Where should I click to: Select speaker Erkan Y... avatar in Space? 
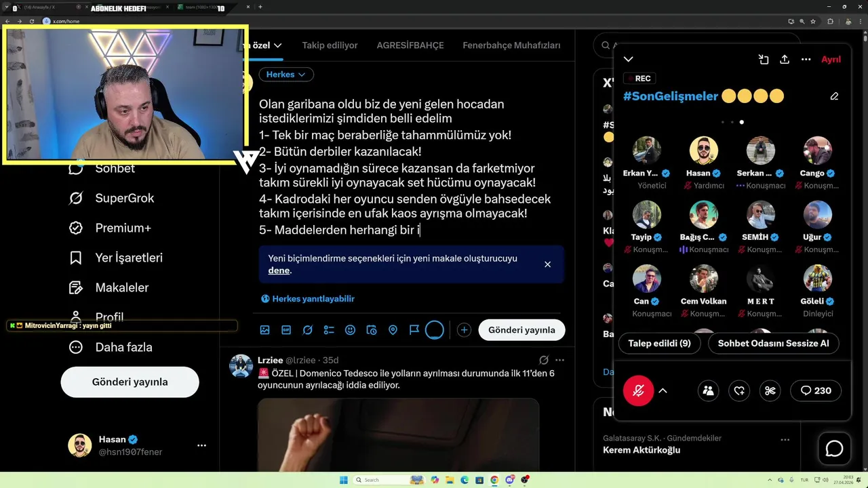point(646,150)
